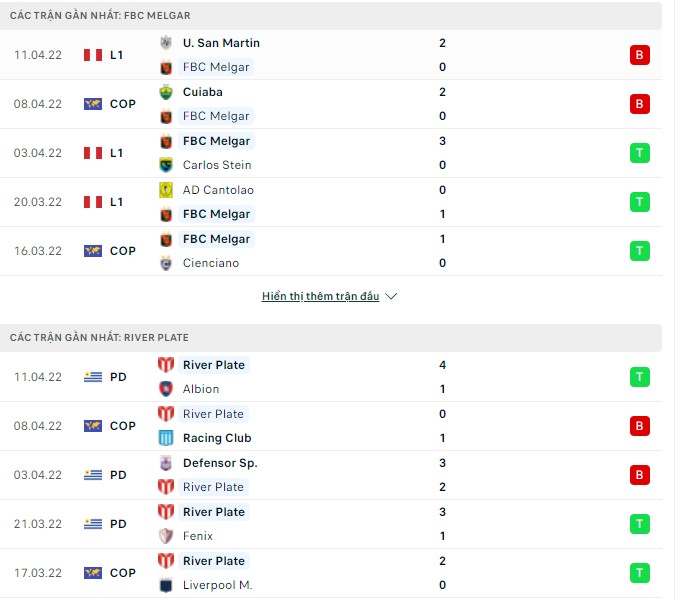675x600 pixels.
Task: Click the U. San Martin club crest
Action: 166,43
